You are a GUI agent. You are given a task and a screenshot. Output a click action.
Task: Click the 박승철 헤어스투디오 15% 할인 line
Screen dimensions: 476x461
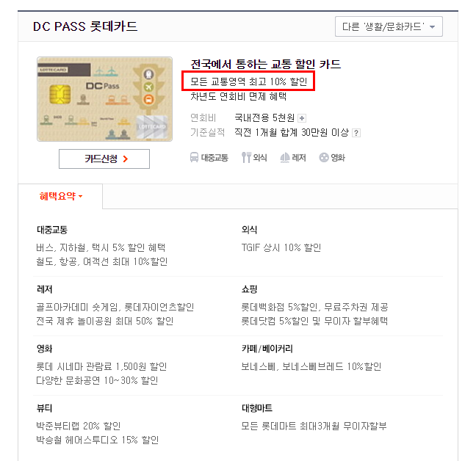click(x=98, y=440)
